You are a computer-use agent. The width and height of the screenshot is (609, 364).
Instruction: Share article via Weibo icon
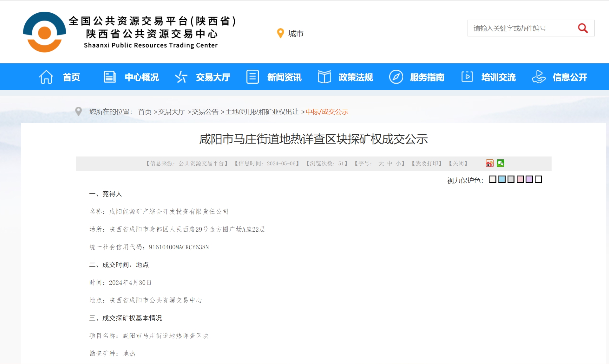[489, 163]
